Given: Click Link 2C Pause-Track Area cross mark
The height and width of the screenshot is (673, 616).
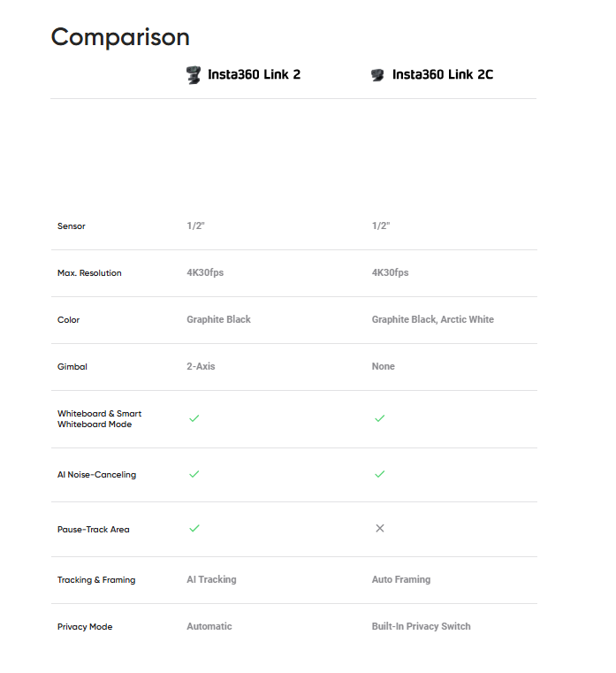Looking at the screenshot, I should (380, 528).
